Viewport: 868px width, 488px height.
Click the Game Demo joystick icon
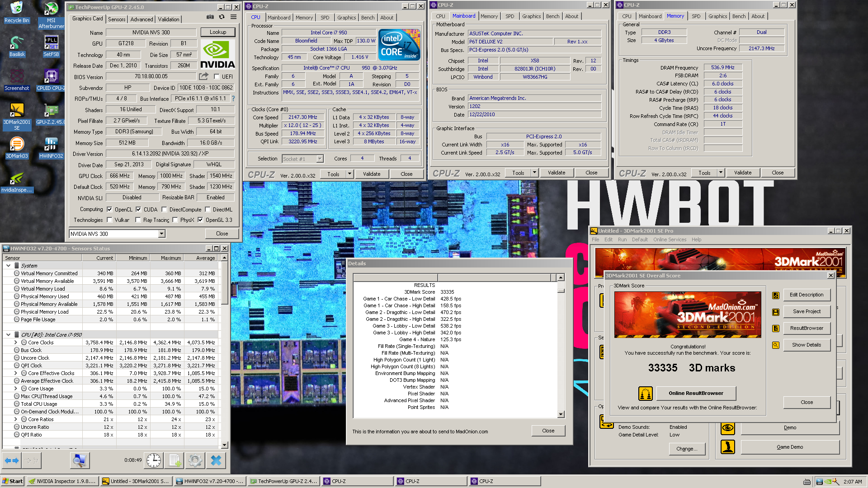pyautogui.click(x=728, y=447)
